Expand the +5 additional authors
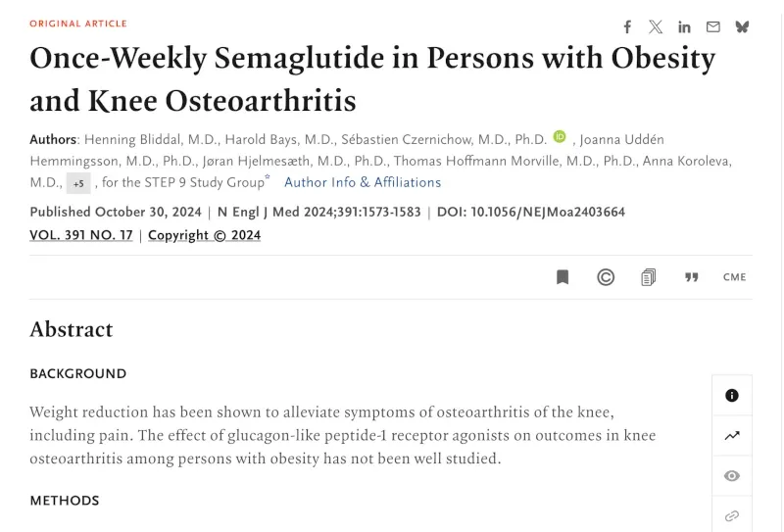784x532 pixels. (x=78, y=183)
